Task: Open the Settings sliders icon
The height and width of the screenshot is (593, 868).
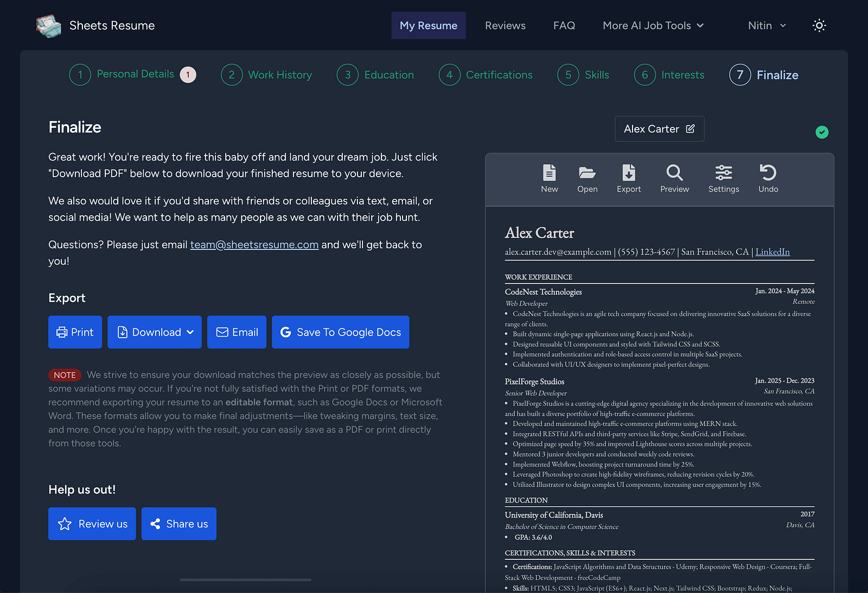Action: [x=724, y=172]
